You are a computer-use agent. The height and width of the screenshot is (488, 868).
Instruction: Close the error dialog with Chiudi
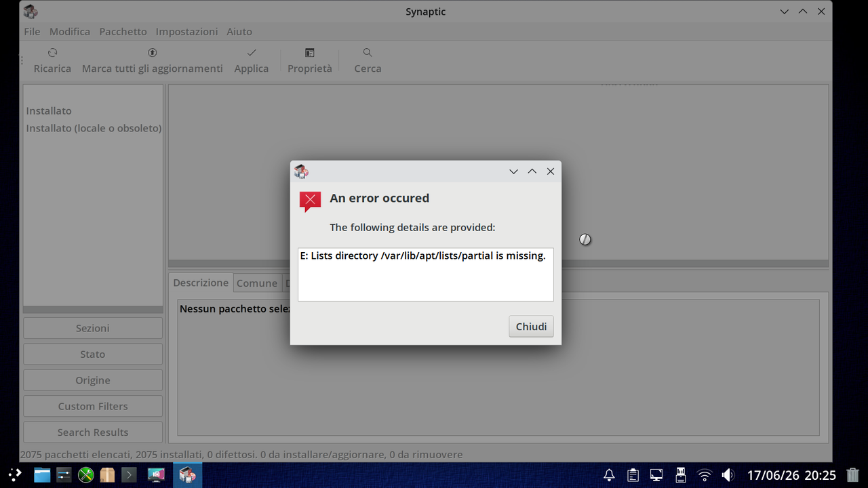click(x=531, y=327)
